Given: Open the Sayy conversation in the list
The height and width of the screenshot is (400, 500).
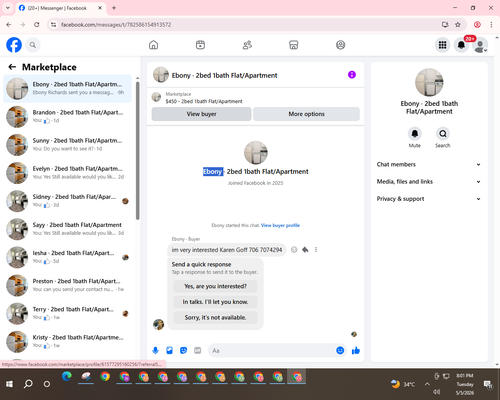Looking at the screenshot, I should point(67,229).
